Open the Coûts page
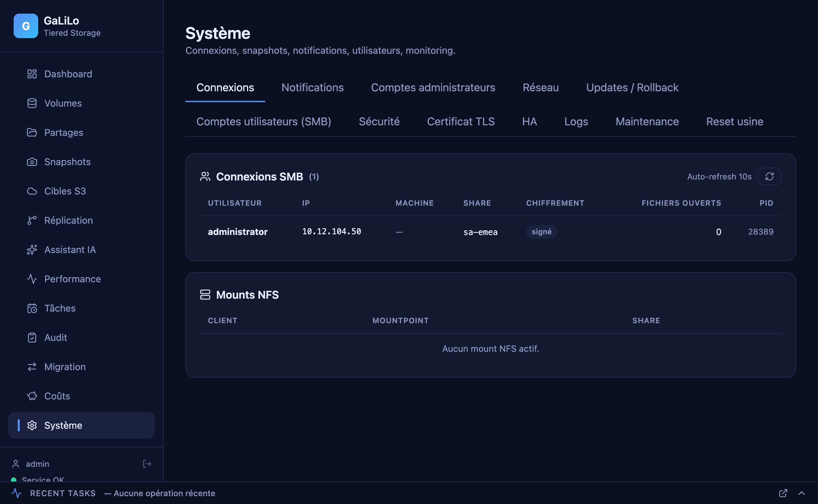The image size is (818, 504). tap(81, 396)
